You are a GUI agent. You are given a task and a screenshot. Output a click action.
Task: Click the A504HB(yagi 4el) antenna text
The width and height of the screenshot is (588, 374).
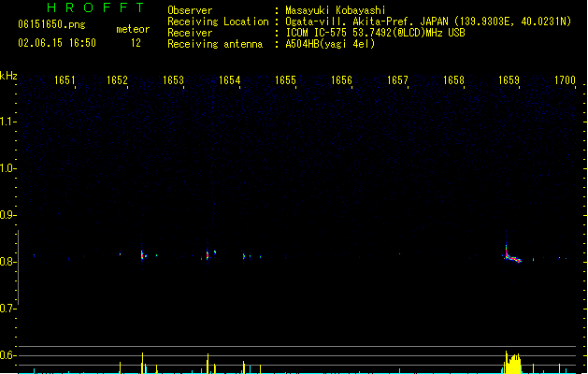[x=330, y=44]
